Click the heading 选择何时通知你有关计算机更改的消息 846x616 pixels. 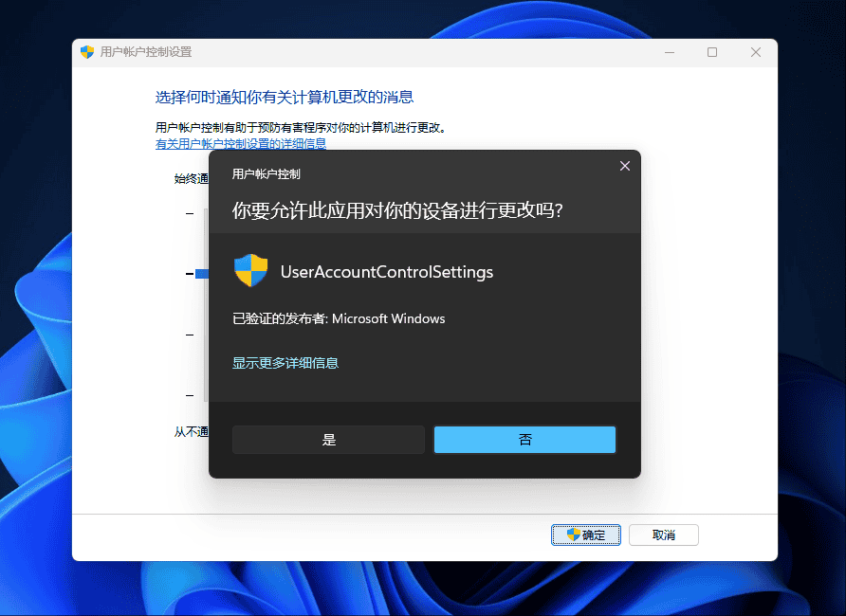pyautogui.click(x=285, y=97)
